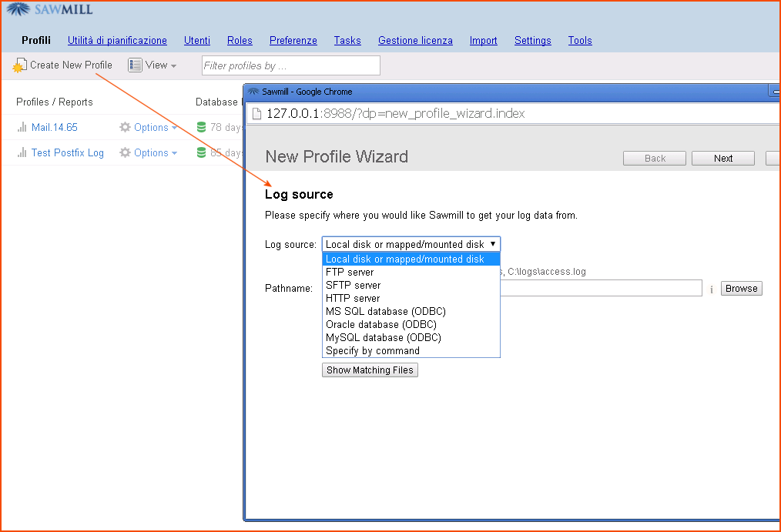
Task: Open the Profili tab
Action: click(36, 40)
